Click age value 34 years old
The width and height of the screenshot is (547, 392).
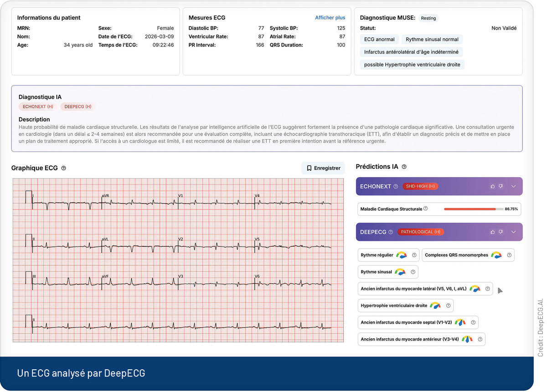[78, 45]
